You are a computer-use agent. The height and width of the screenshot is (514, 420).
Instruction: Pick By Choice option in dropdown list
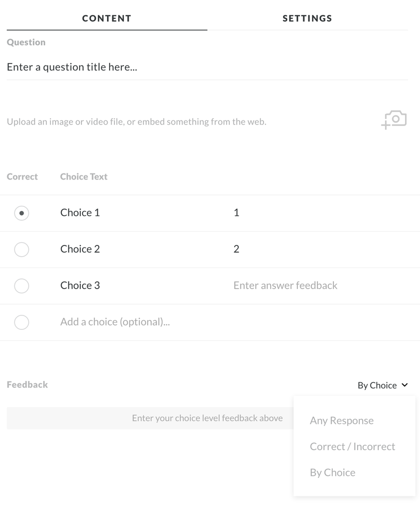point(332,472)
